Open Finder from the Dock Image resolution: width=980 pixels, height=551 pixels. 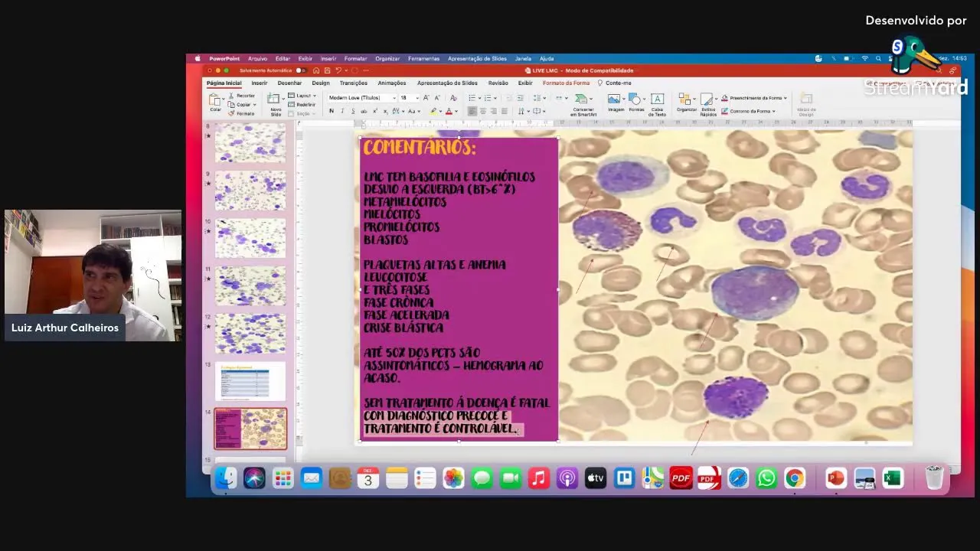tap(226, 478)
